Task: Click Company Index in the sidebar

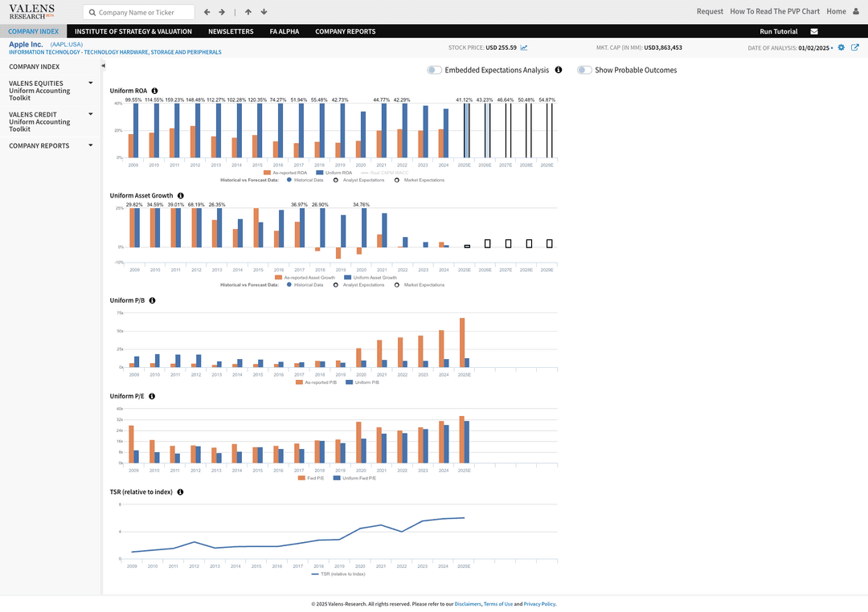Action: pos(35,67)
